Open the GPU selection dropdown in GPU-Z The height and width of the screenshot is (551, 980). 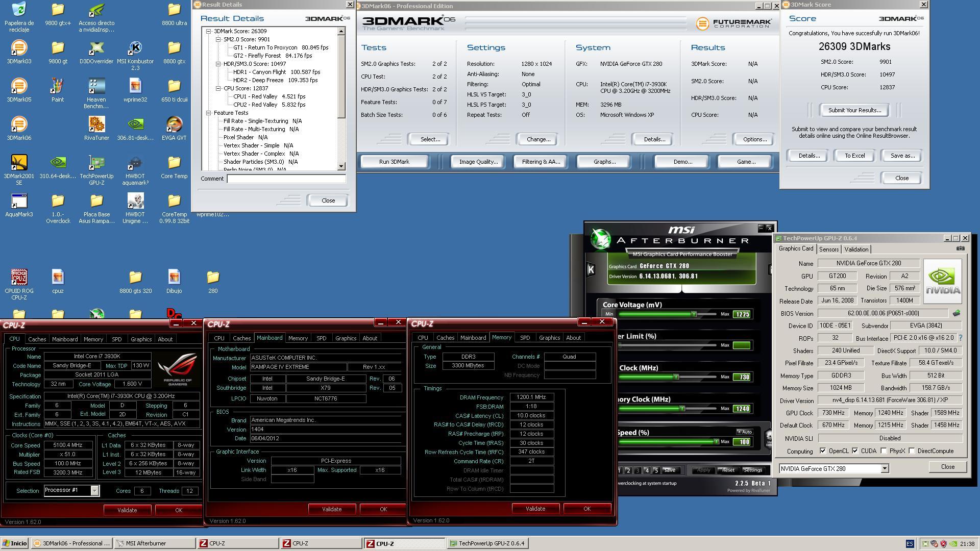point(885,469)
